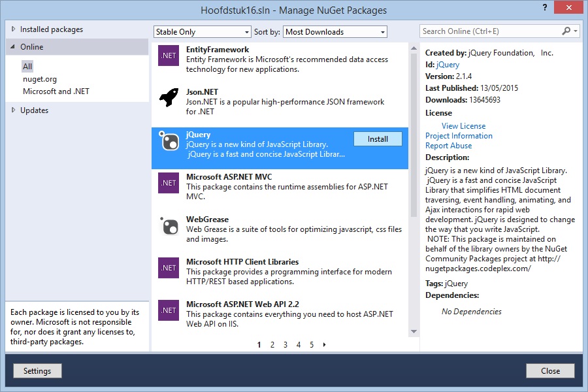Select the Microsoft HTTP Client Libraries title
588x392 pixels.
point(242,261)
